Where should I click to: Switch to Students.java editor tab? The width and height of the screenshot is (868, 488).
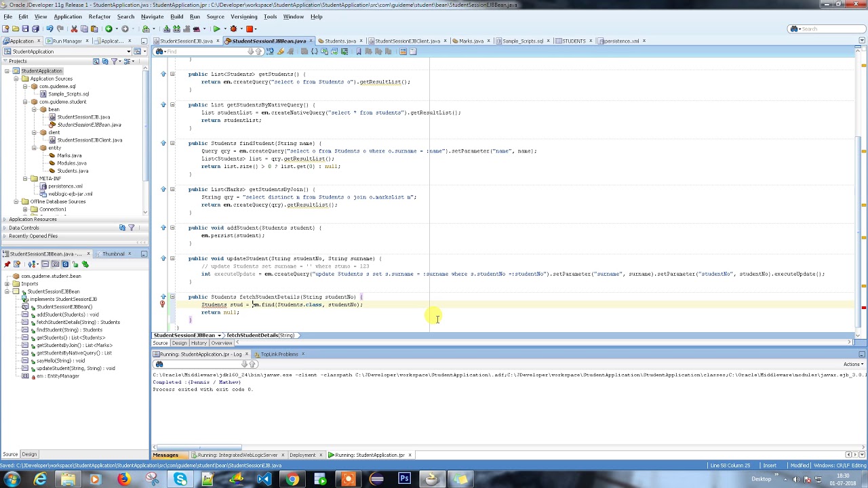point(340,41)
